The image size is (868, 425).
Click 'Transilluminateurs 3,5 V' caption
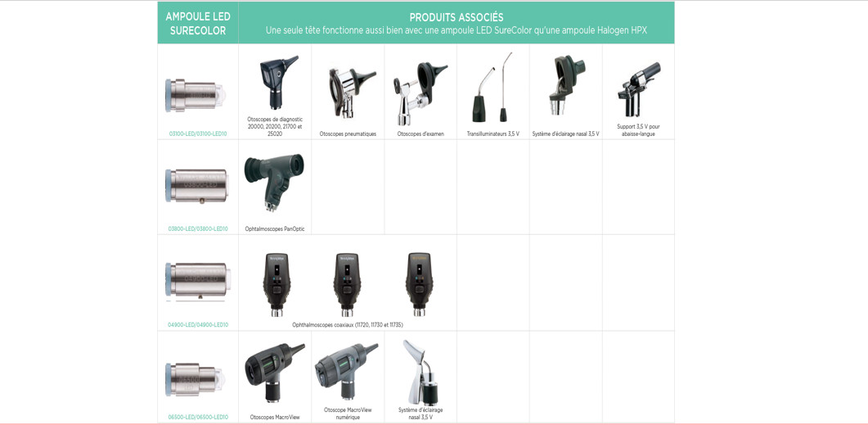[493, 133]
